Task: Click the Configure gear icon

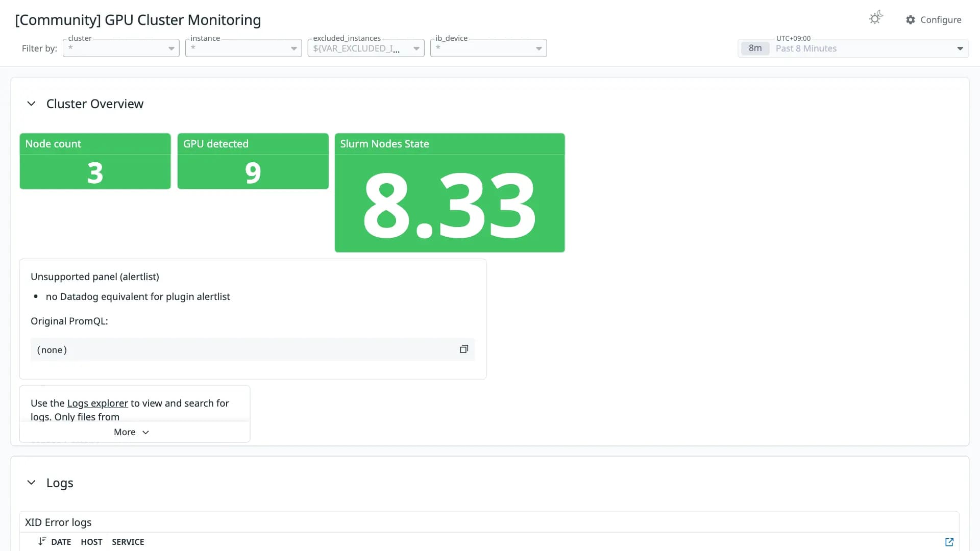Action: tap(910, 19)
